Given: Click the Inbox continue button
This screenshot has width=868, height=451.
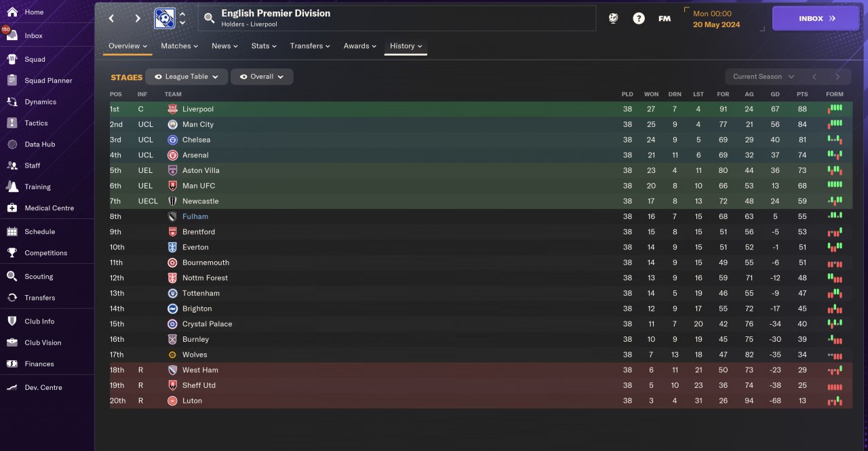Looking at the screenshot, I should pyautogui.click(x=816, y=18).
